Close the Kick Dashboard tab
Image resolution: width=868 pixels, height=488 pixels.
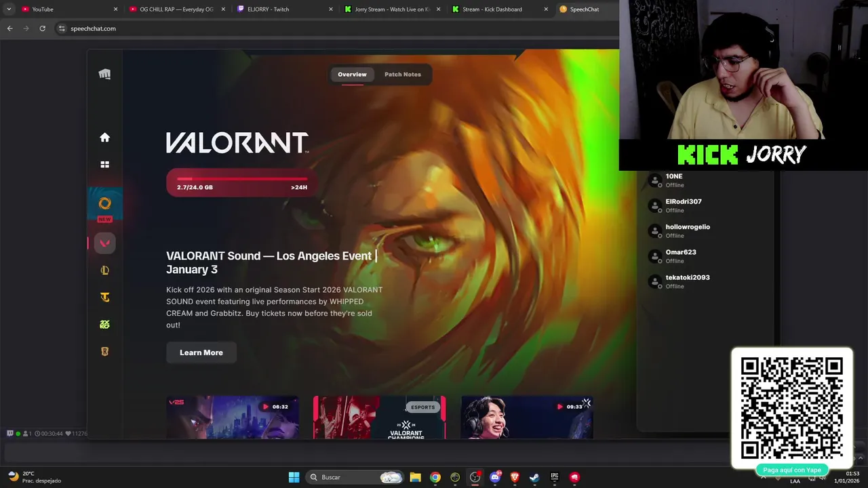(x=546, y=9)
